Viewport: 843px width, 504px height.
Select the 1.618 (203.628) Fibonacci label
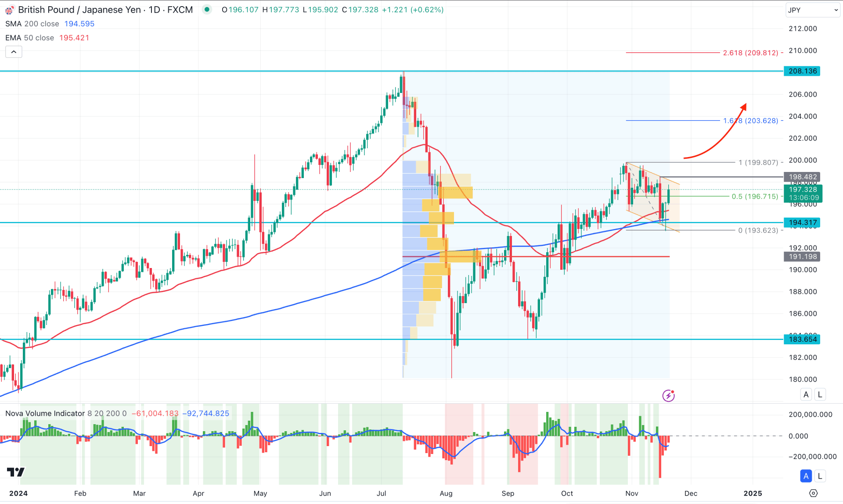[751, 121]
